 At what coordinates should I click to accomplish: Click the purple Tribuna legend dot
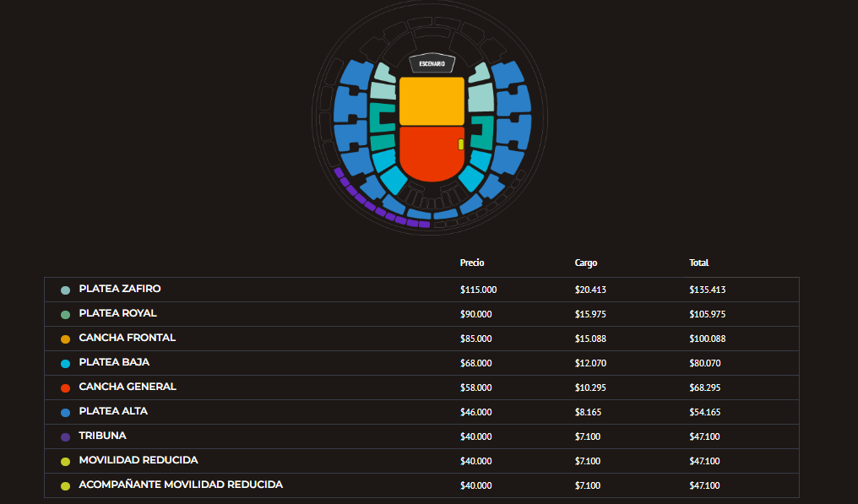65,437
